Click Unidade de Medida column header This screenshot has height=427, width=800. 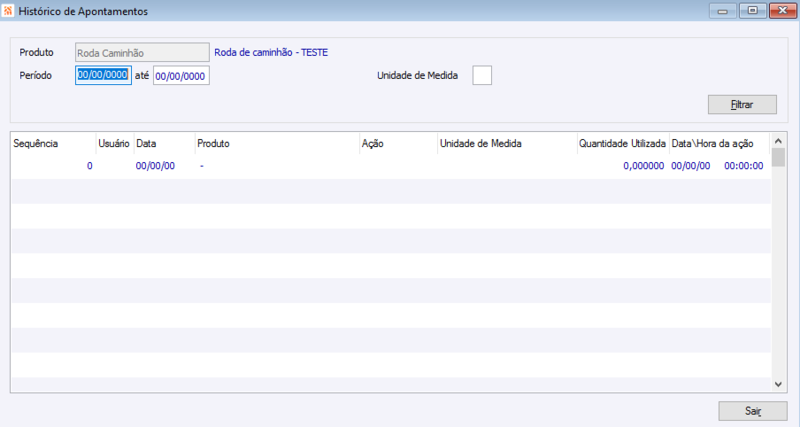click(x=507, y=144)
